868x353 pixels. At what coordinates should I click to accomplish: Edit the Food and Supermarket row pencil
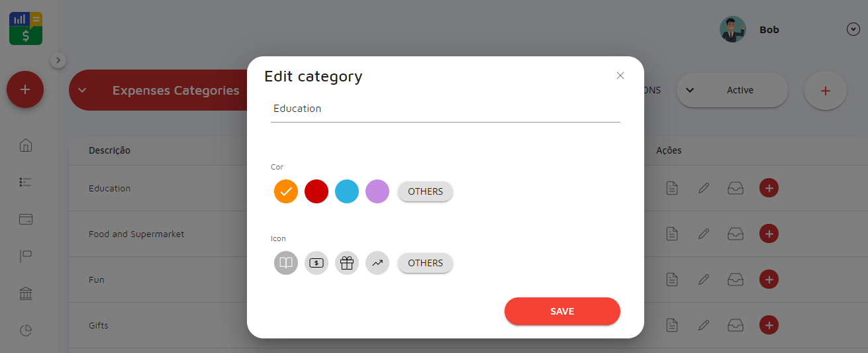tap(704, 234)
